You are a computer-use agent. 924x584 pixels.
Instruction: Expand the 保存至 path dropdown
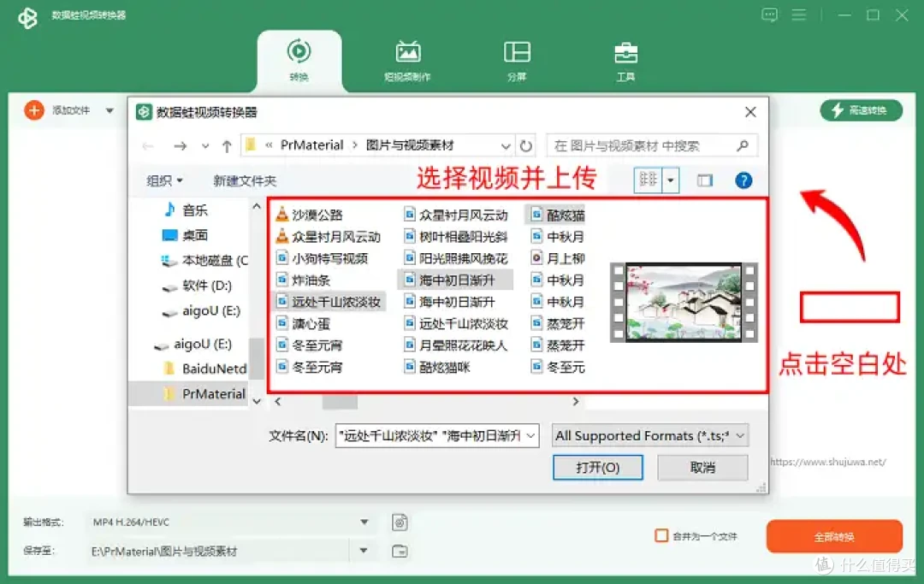point(364,551)
